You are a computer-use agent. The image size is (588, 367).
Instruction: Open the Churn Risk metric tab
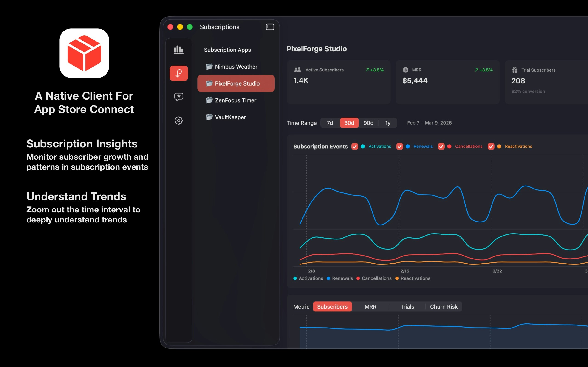[x=444, y=307]
